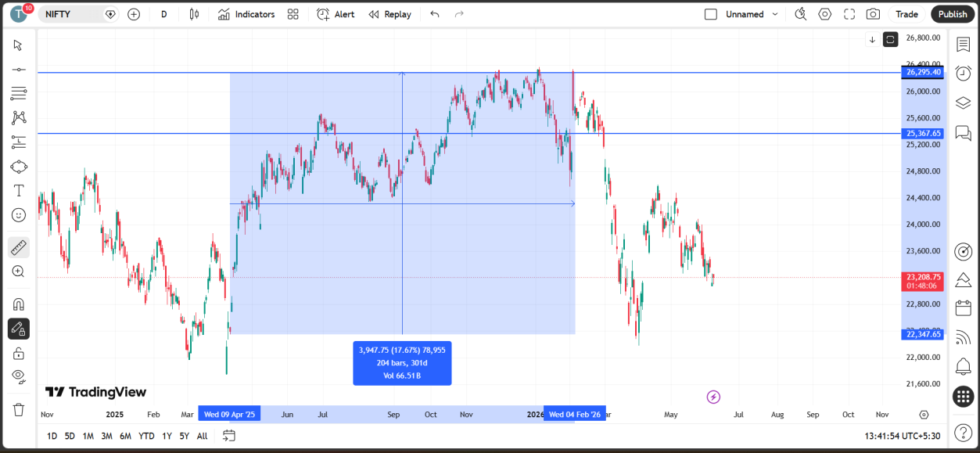Open the products grid menu

(964, 397)
